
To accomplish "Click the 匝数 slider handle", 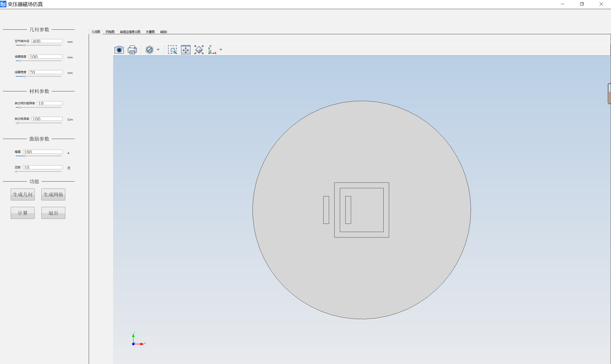I will point(16,171).
